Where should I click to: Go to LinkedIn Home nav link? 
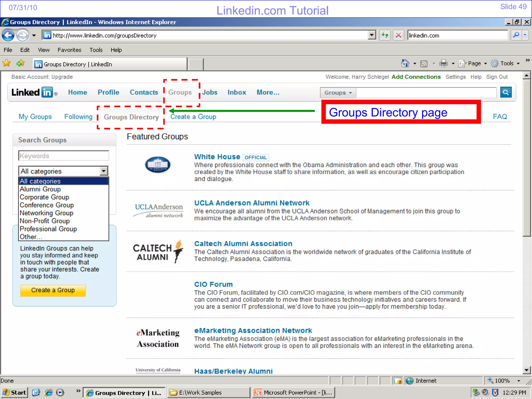(x=77, y=92)
